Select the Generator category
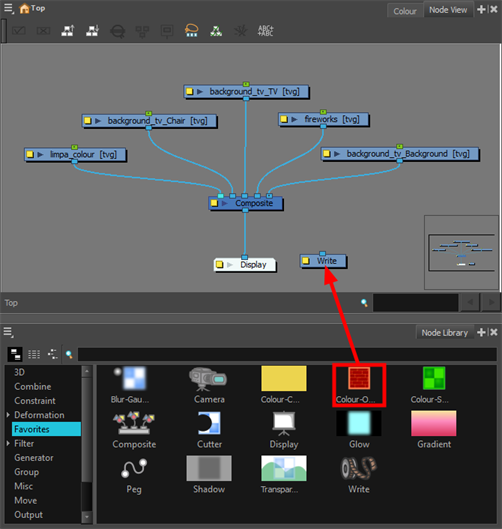This screenshot has height=529, width=502. pos(34,457)
